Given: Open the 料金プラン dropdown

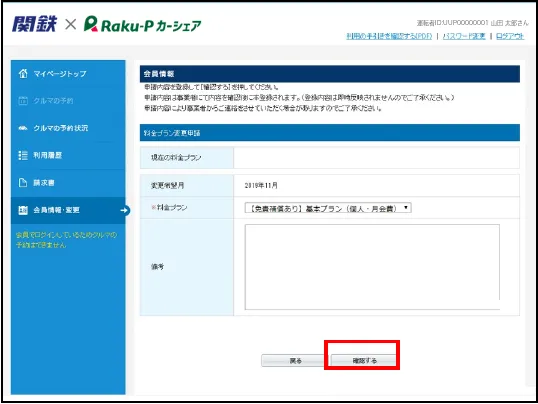Looking at the screenshot, I should pos(328,208).
